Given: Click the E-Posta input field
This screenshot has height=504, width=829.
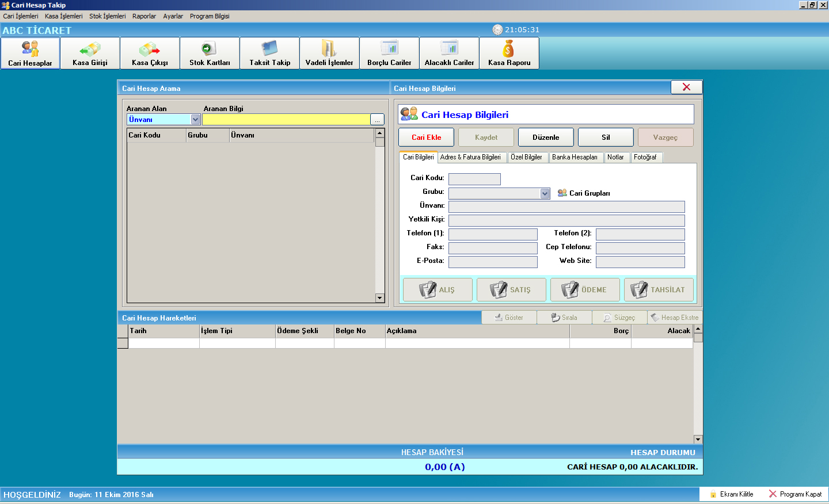Looking at the screenshot, I should coord(493,262).
